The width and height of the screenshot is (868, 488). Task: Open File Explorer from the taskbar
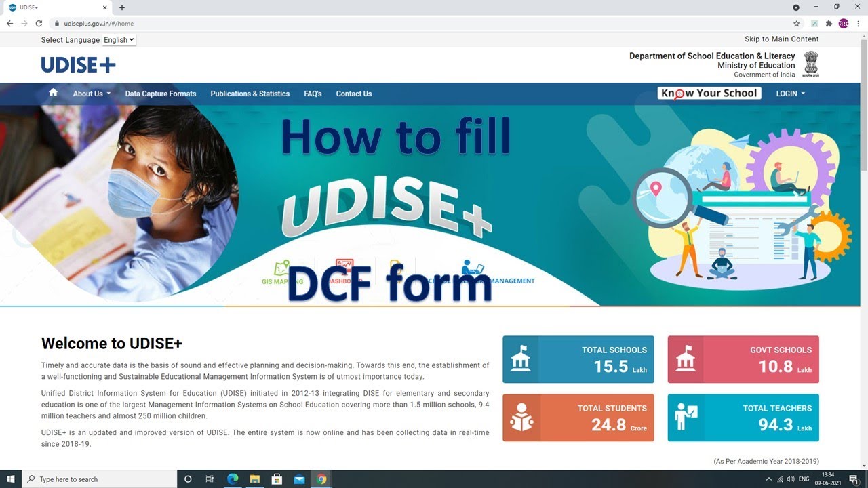point(254,479)
